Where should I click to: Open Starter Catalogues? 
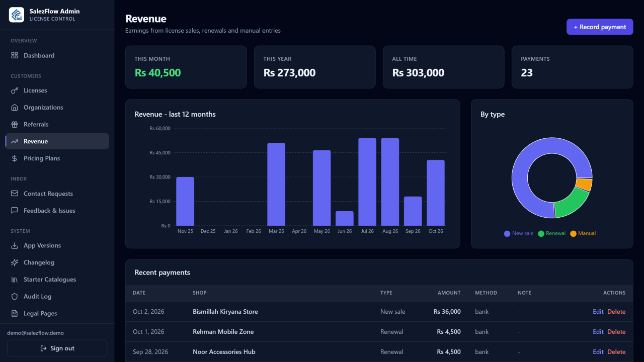tap(57, 280)
